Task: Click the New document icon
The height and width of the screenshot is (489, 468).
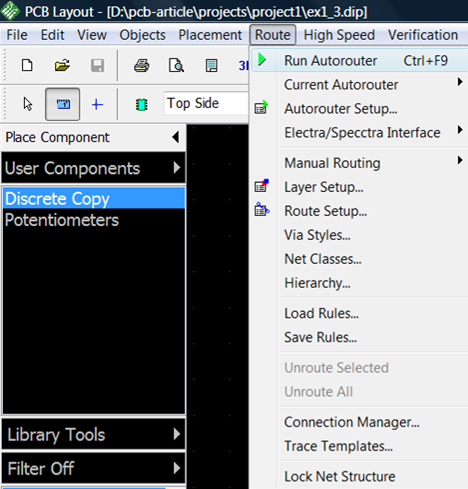Action: point(27,65)
